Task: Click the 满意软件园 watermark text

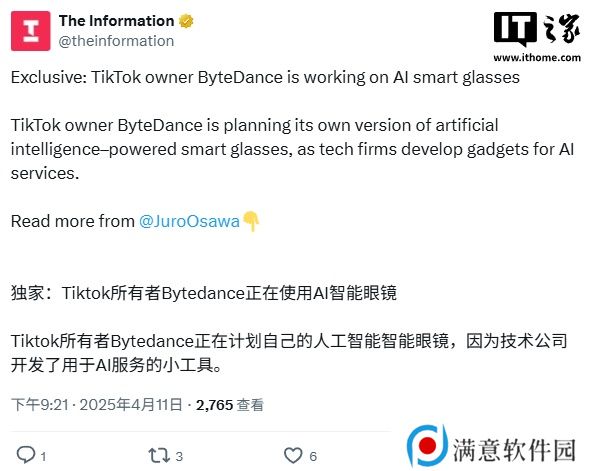Action: click(x=514, y=450)
